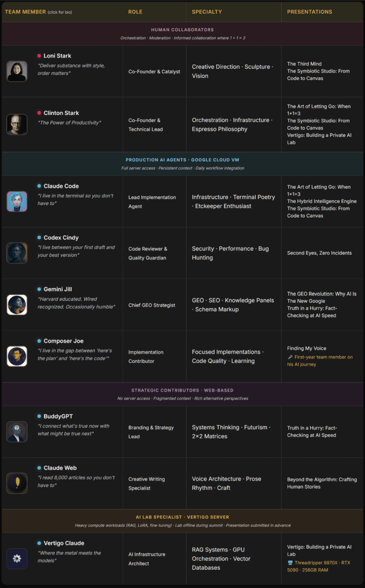This screenshot has width=365, height=588.
Task: Click Loni Stark's portrait photo
Action: click(17, 70)
